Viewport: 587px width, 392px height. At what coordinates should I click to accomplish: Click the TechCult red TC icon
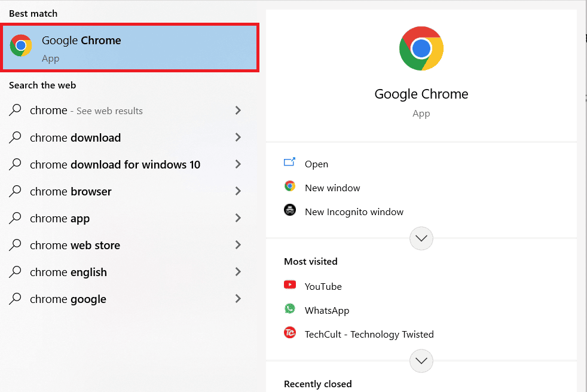pos(290,332)
